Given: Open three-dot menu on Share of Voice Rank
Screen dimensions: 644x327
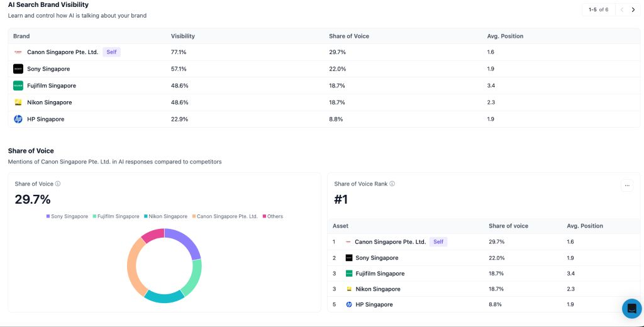Looking at the screenshot, I should click(627, 186).
